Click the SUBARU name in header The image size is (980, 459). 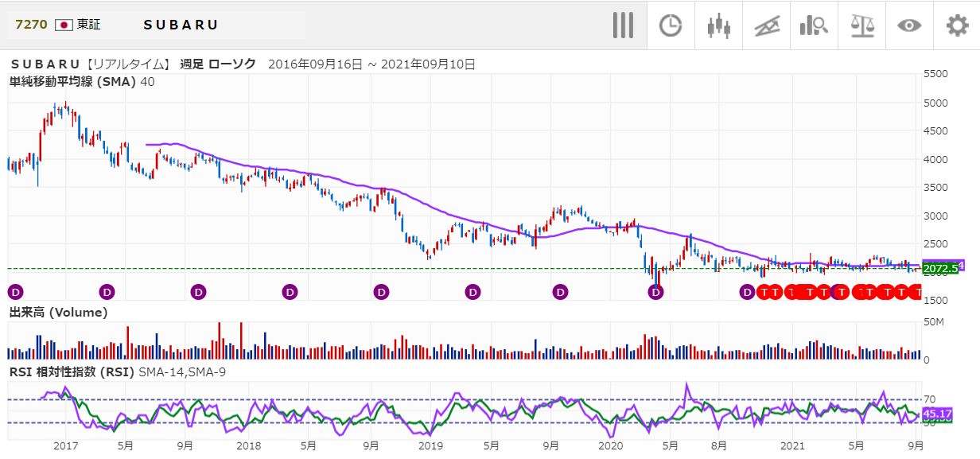click(181, 25)
